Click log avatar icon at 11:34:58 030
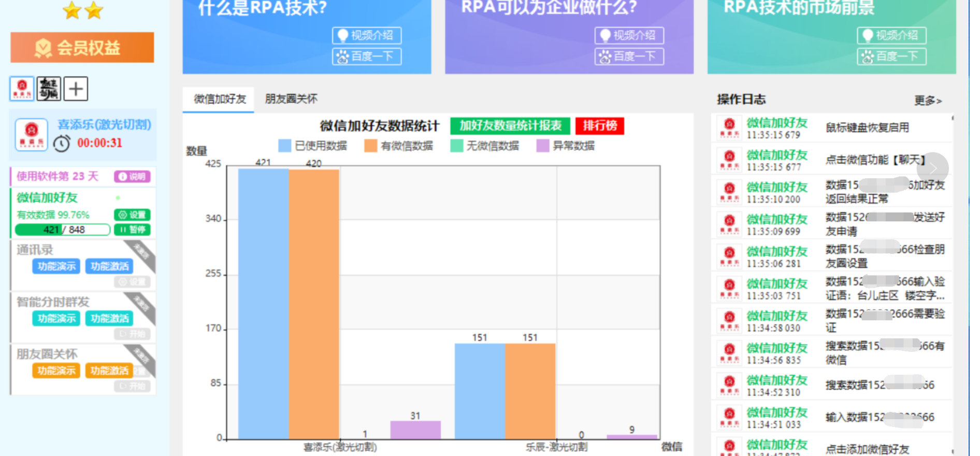The image size is (980, 456). coord(729,320)
